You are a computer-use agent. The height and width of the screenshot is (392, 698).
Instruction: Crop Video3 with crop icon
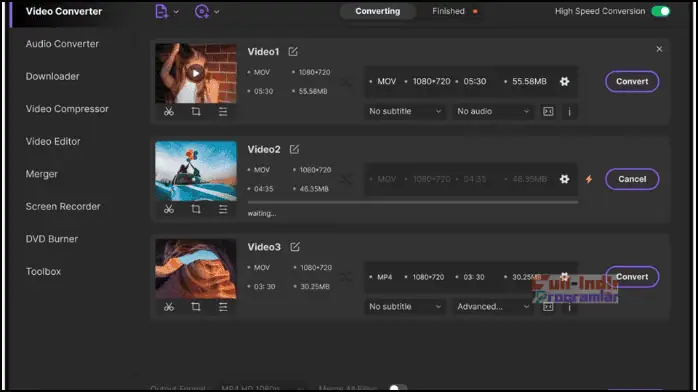(196, 307)
